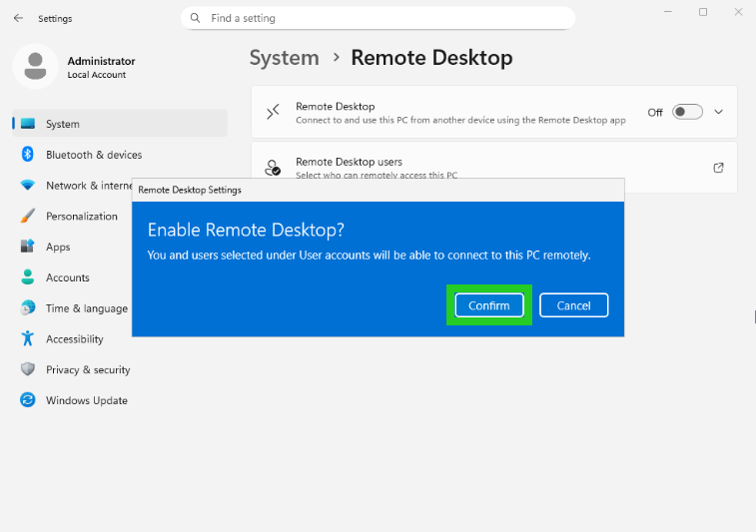The height and width of the screenshot is (532, 756).
Task: Open Bluetooth & devices settings
Action: click(120, 154)
